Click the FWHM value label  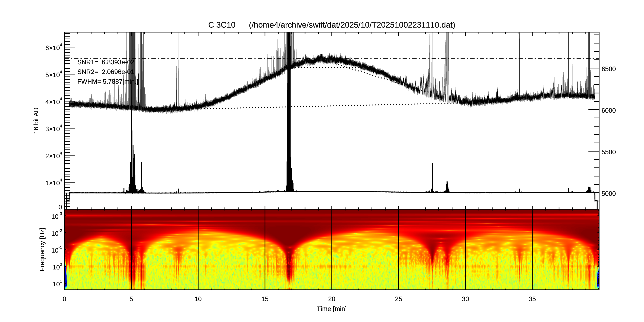point(103,81)
